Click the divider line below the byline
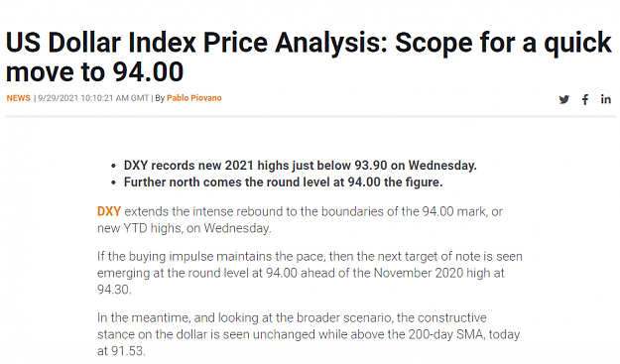 [310, 117]
